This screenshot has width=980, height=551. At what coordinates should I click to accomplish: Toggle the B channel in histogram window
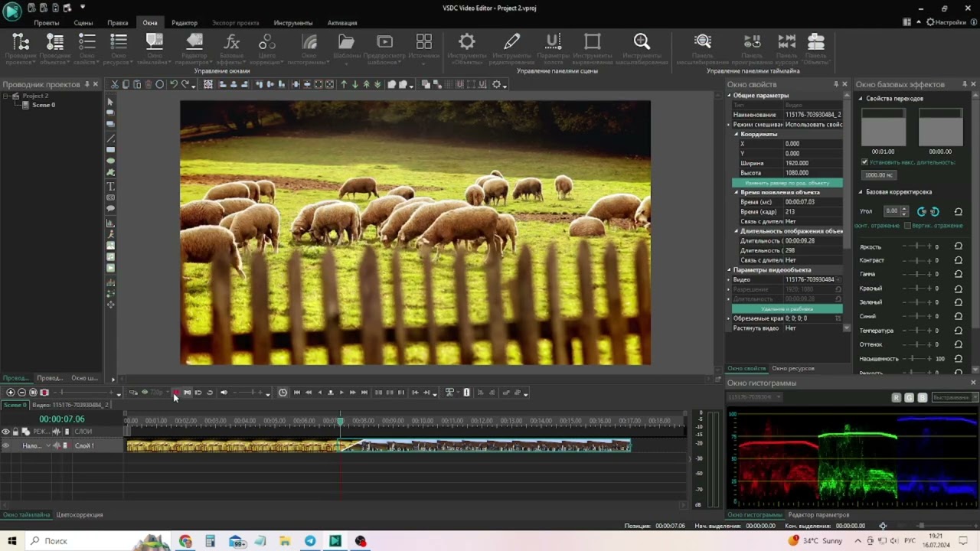(x=923, y=397)
